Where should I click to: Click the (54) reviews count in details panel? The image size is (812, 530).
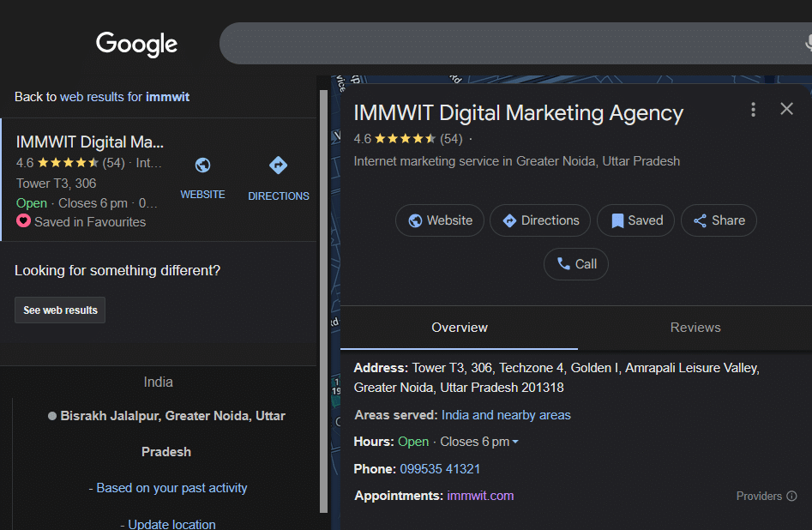tap(451, 139)
